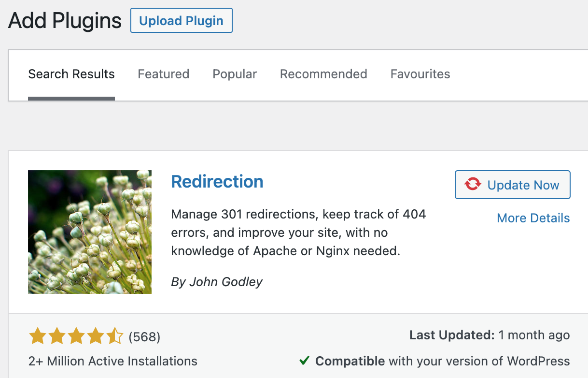Select the '2+ Million Active Installations' text
Image resolution: width=588 pixels, height=378 pixels.
point(113,361)
